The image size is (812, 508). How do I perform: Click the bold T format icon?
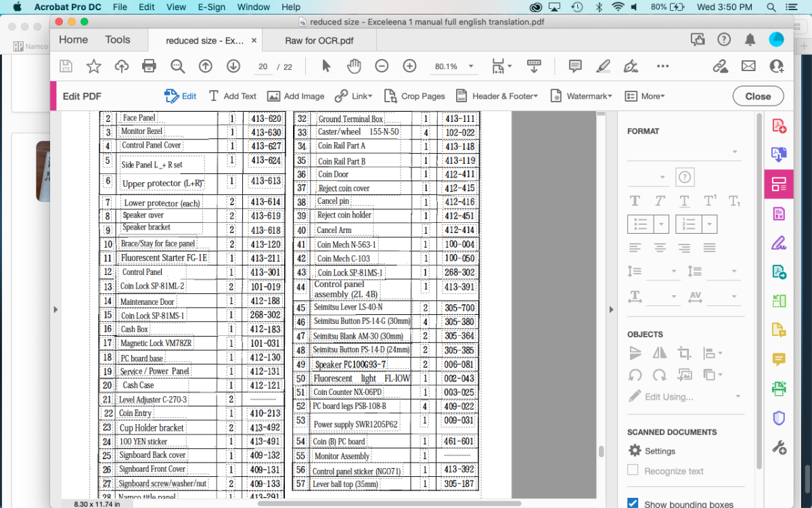(x=635, y=201)
